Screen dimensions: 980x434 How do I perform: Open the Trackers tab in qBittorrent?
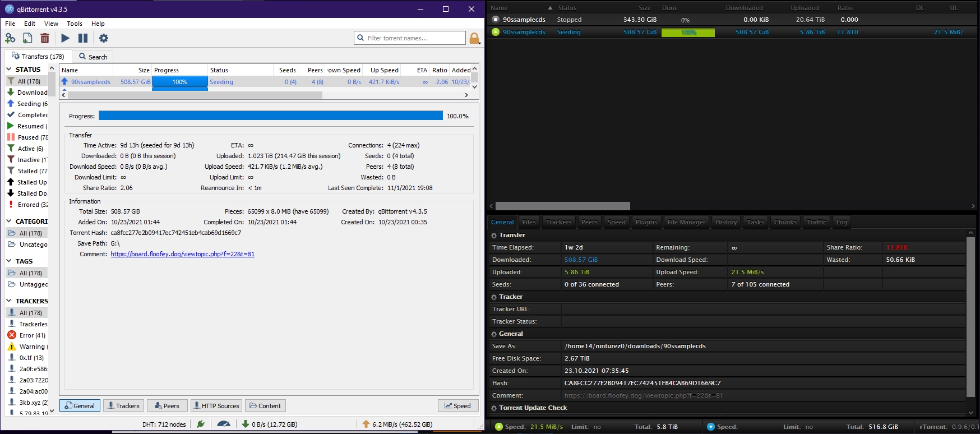pos(123,405)
